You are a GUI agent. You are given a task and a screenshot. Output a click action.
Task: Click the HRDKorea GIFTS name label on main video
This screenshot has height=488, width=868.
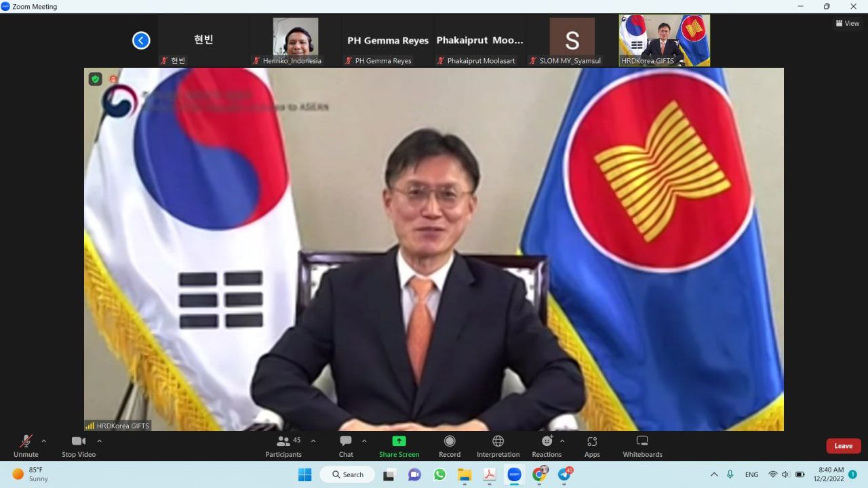118,426
